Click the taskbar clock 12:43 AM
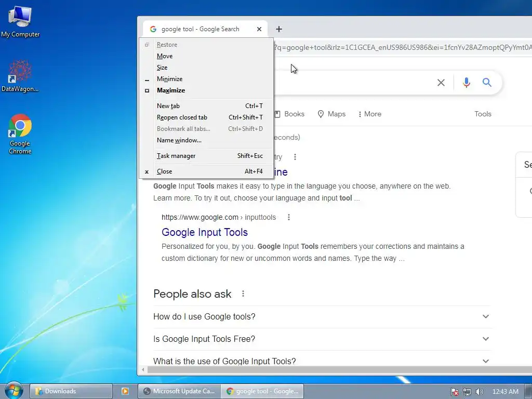 click(505, 392)
